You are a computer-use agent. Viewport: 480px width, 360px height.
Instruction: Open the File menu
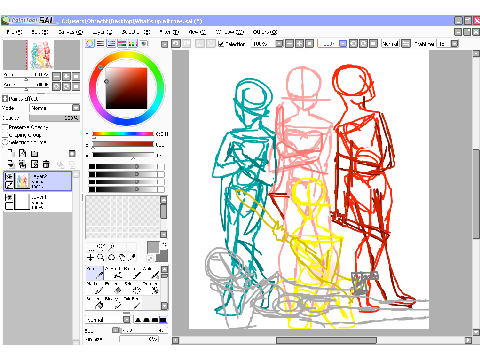coord(14,32)
